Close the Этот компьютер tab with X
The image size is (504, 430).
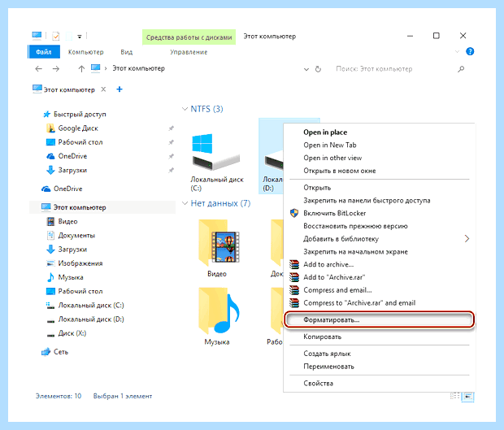coord(103,89)
